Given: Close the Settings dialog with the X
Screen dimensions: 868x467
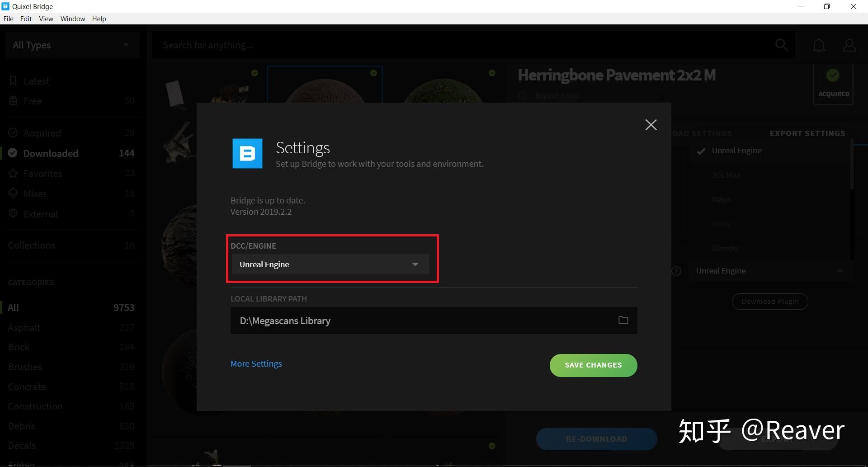Looking at the screenshot, I should pyautogui.click(x=651, y=125).
